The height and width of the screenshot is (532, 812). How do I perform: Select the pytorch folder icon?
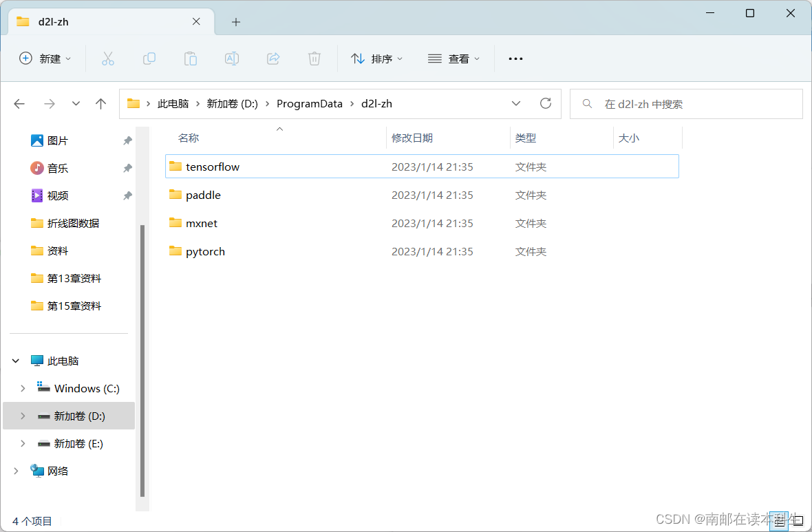pyautogui.click(x=175, y=251)
